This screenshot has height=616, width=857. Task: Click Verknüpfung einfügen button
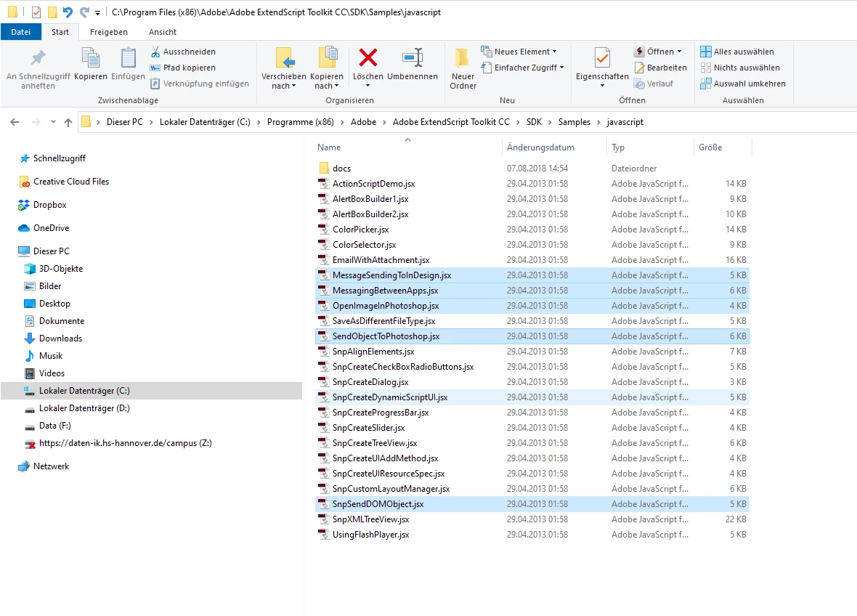pos(200,84)
